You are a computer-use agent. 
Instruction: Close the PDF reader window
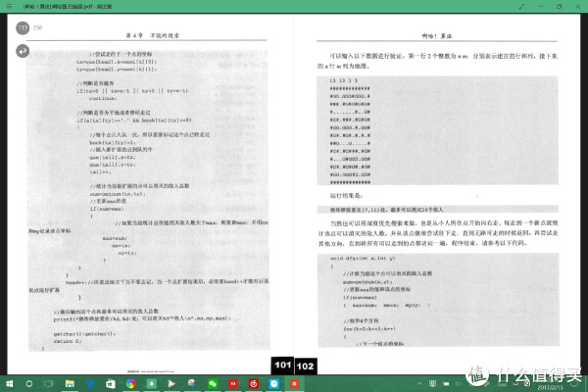tap(578, 7)
